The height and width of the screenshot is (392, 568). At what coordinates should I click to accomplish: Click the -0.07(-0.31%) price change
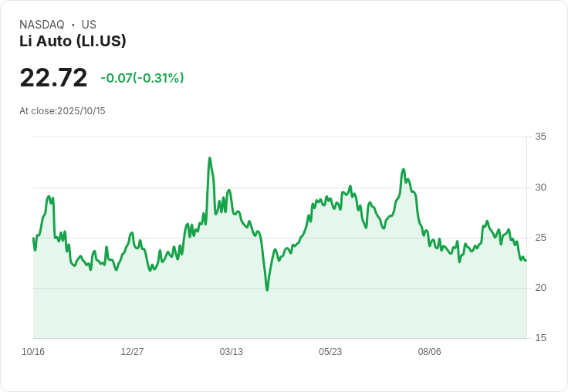pos(142,78)
